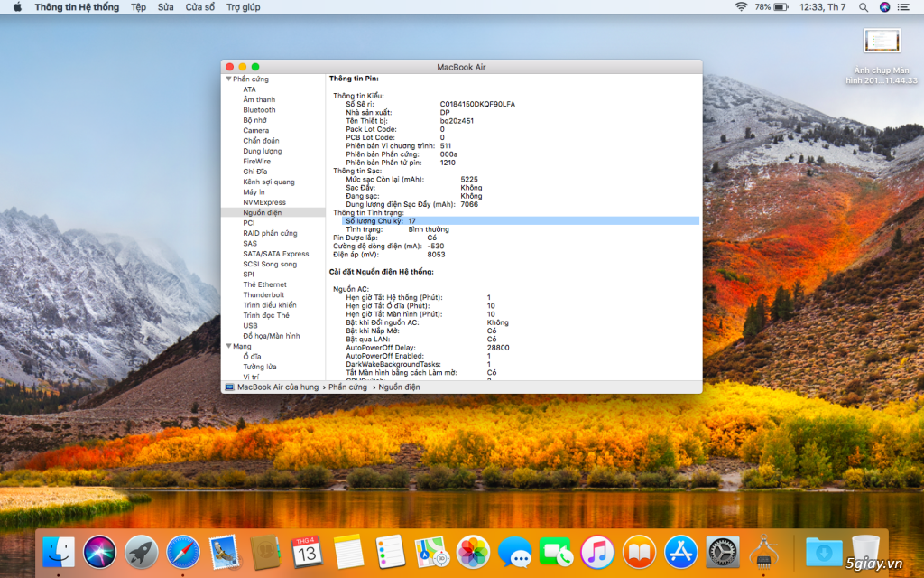Open the Photos pinwheel icon in Dock
This screenshot has height=578, width=924.
[x=473, y=552]
